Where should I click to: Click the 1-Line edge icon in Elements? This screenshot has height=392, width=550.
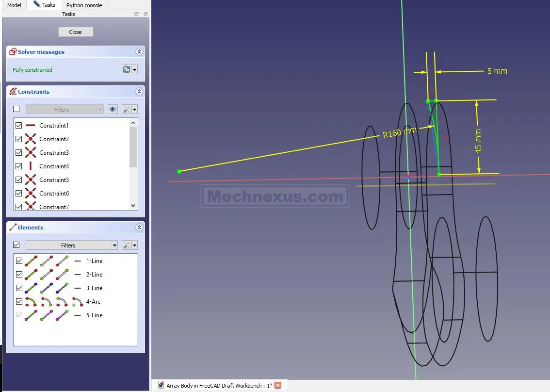click(x=31, y=261)
